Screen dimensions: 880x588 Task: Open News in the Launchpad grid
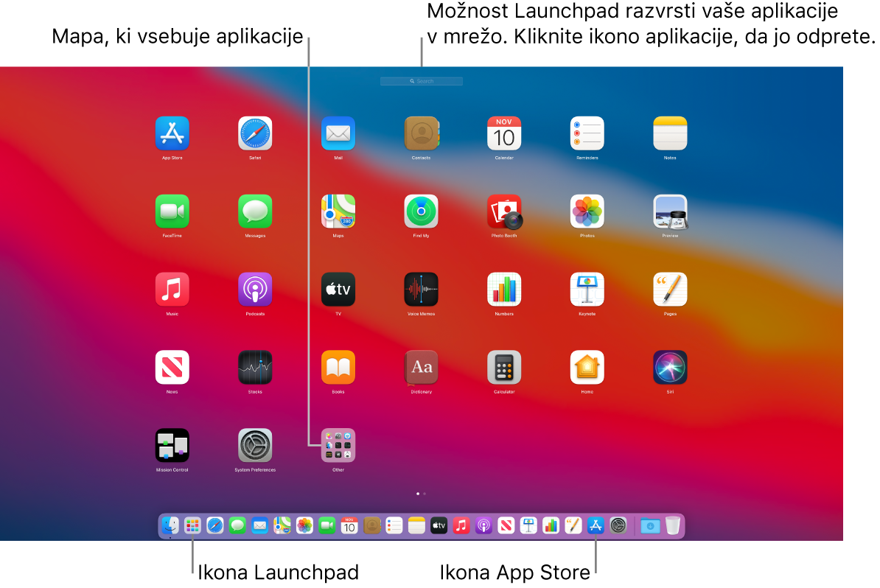[172, 368]
